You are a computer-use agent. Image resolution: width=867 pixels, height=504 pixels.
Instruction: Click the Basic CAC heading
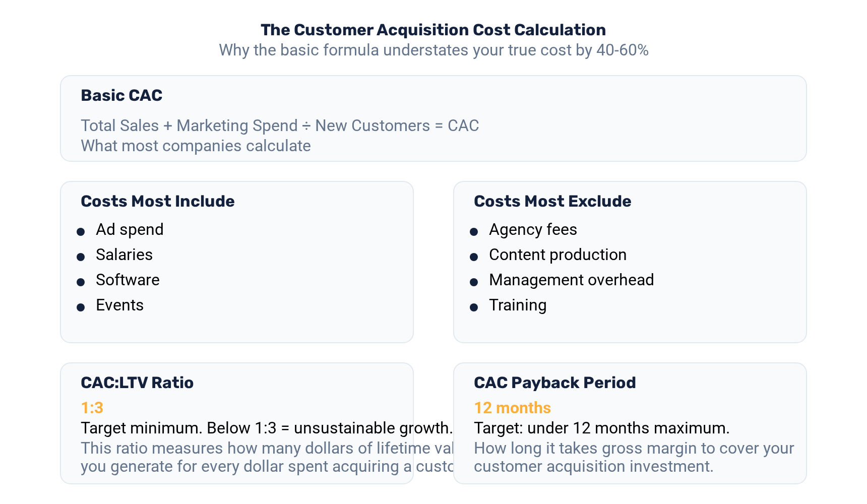coord(121,96)
